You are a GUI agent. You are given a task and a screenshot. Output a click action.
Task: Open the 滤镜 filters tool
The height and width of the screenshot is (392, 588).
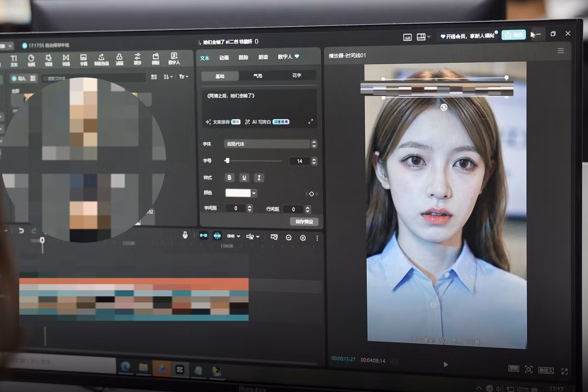[119, 59]
